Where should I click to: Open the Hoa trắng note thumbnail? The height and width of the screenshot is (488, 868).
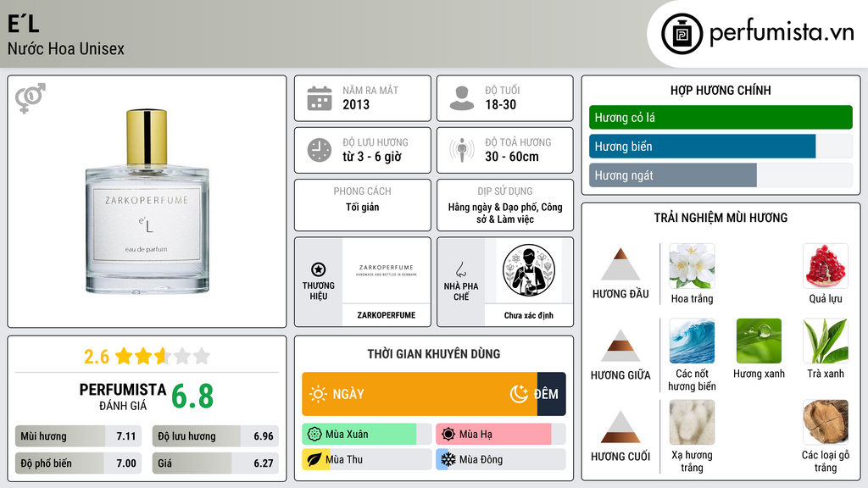(x=692, y=266)
